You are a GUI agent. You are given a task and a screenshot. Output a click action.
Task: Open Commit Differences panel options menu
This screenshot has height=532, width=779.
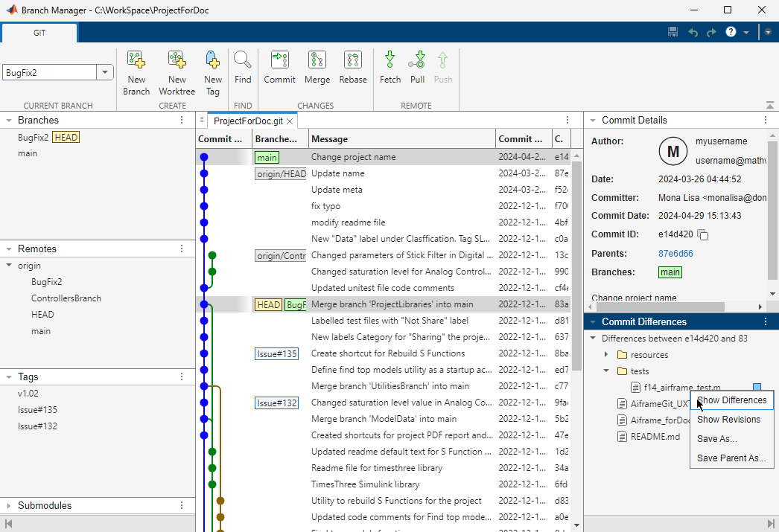766,321
